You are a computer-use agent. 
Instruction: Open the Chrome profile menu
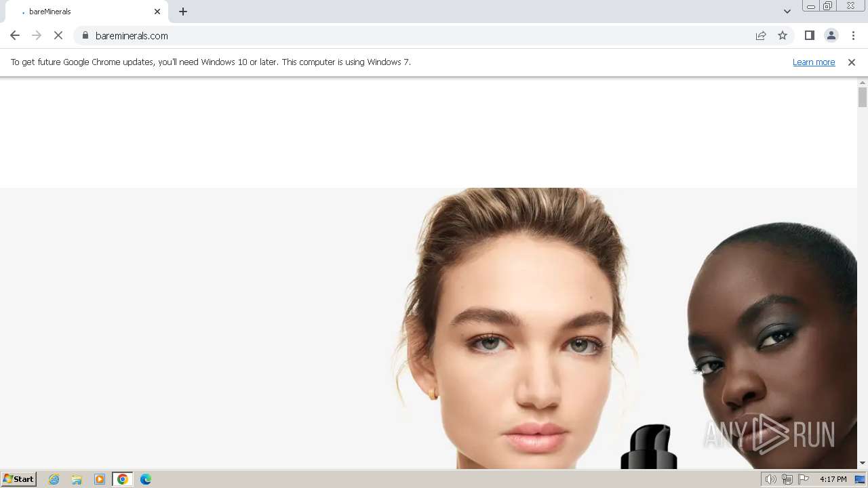(831, 36)
